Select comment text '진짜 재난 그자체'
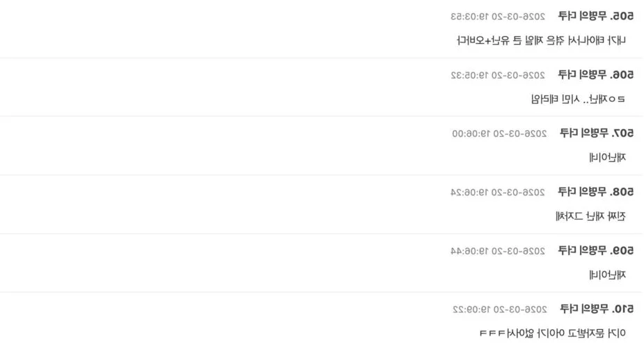 [x=590, y=216]
